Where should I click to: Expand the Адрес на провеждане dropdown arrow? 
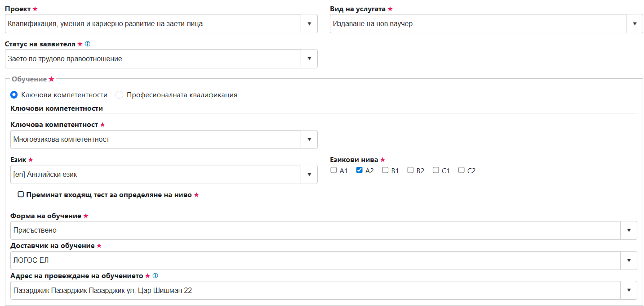[x=628, y=290]
